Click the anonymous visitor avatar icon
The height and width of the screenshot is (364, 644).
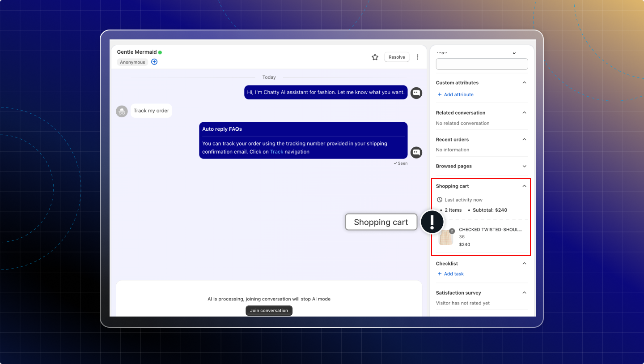[122, 111]
